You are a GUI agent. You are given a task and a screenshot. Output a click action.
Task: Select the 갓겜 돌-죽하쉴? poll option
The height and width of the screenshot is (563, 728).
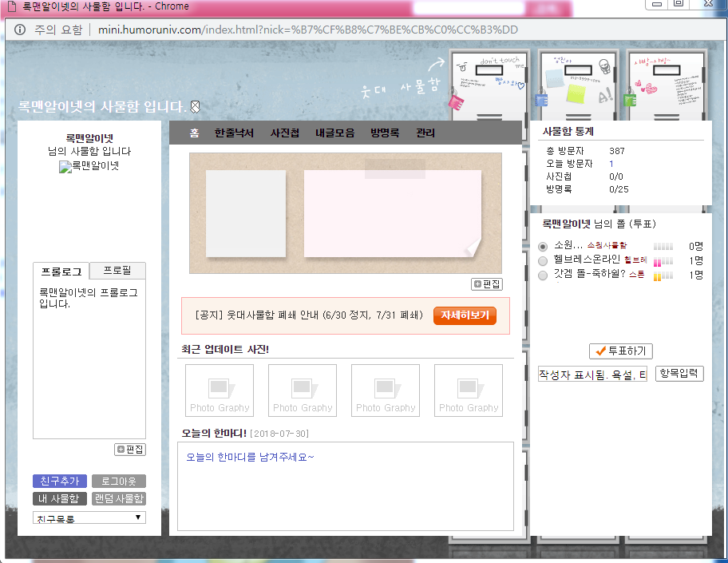[x=542, y=276]
